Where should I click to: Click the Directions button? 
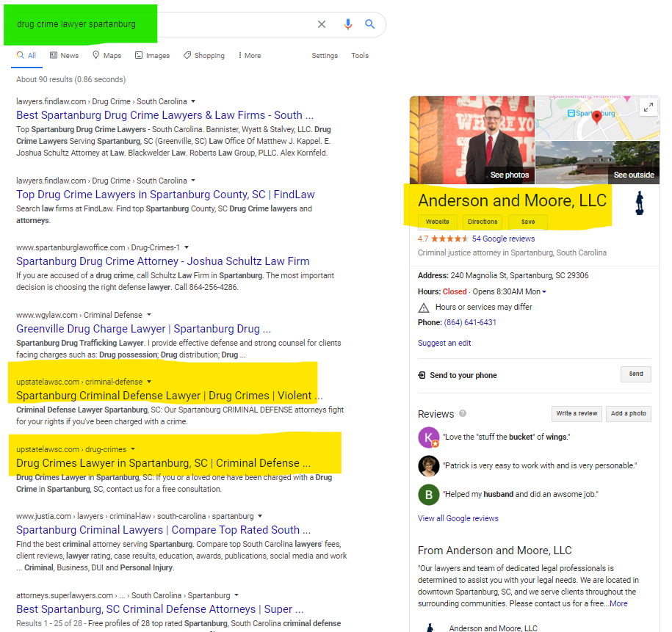pyautogui.click(x=483, y=222)
